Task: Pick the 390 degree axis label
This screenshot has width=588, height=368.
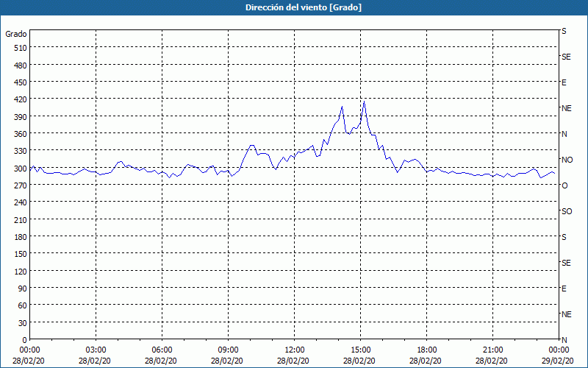Action: click(x=21, y=117)
